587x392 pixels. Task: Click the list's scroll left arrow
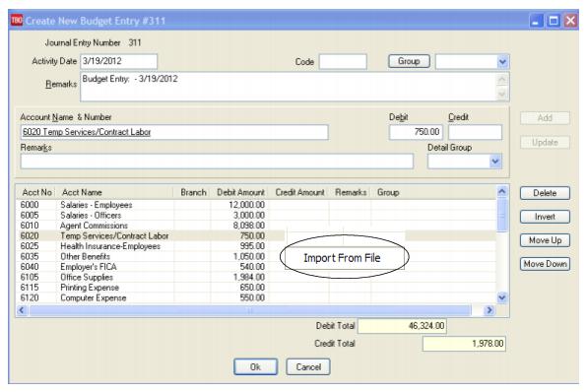pos(22,310)
